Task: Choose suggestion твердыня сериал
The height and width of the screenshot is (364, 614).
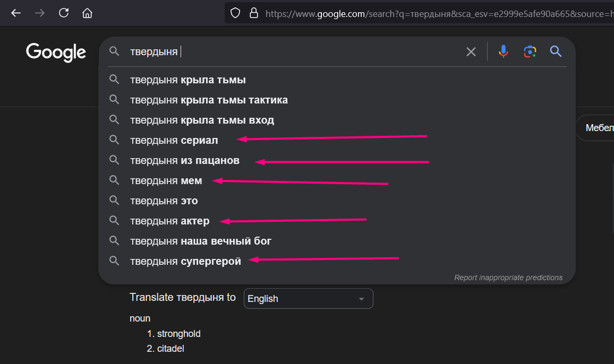Action: (337, 141)
